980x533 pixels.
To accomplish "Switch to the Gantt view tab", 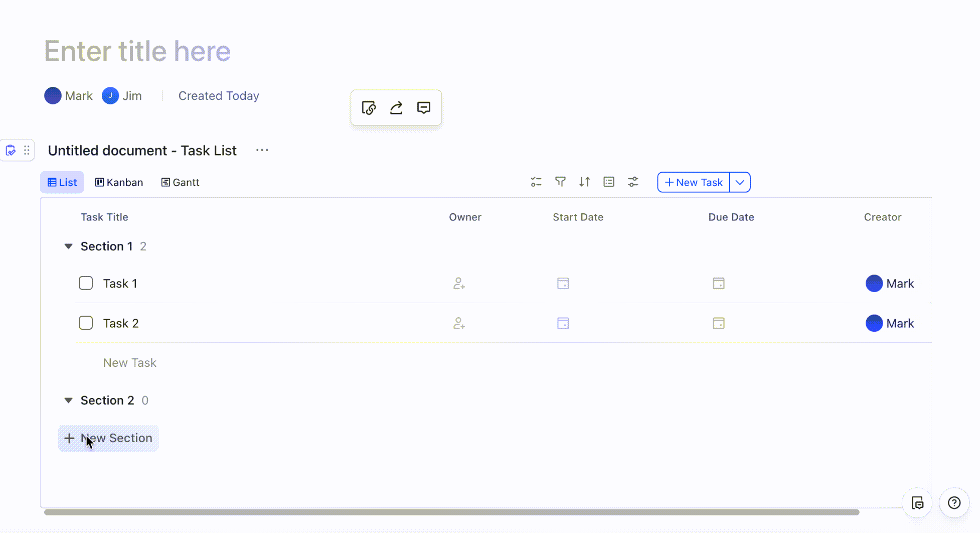I will tap(180, 182).
